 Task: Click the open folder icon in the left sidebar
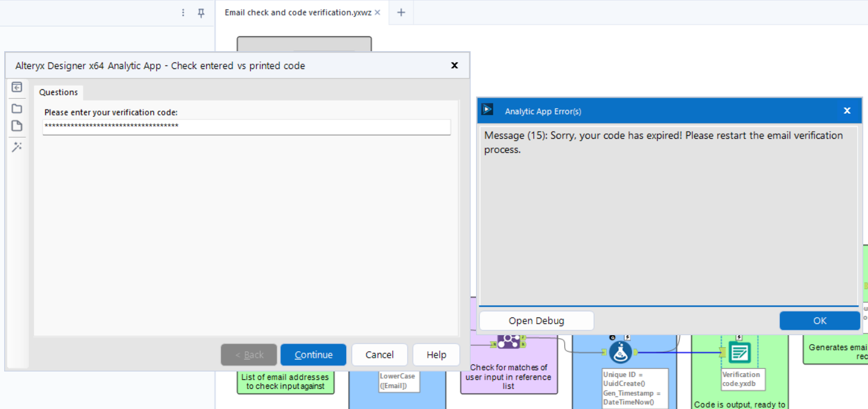pyautogui.click(x=17, y=108)
